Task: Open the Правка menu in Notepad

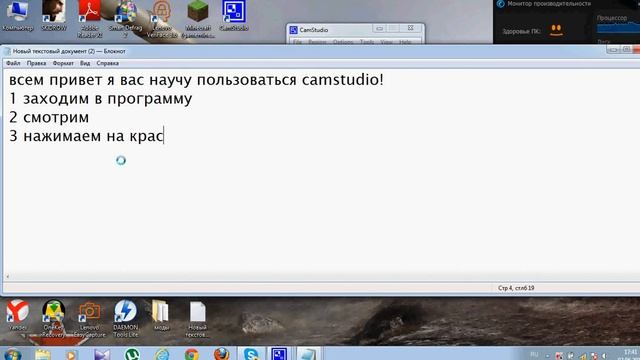Action: [x=36, y=63]
